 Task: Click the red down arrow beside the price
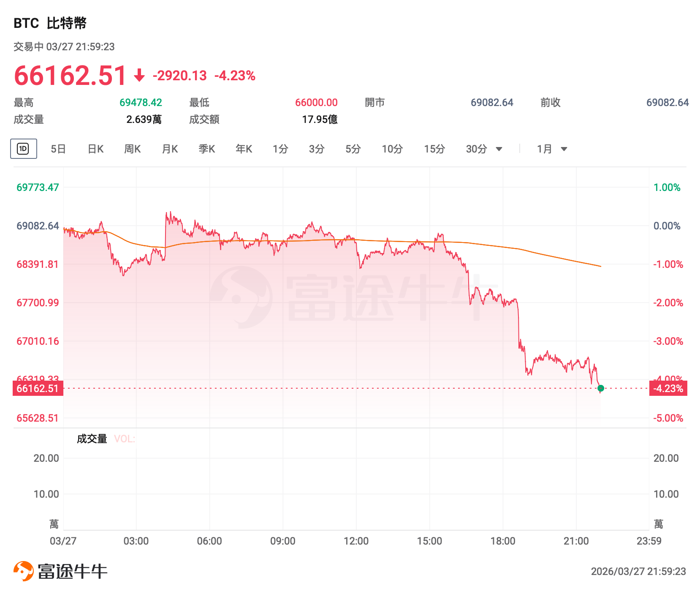139,76
